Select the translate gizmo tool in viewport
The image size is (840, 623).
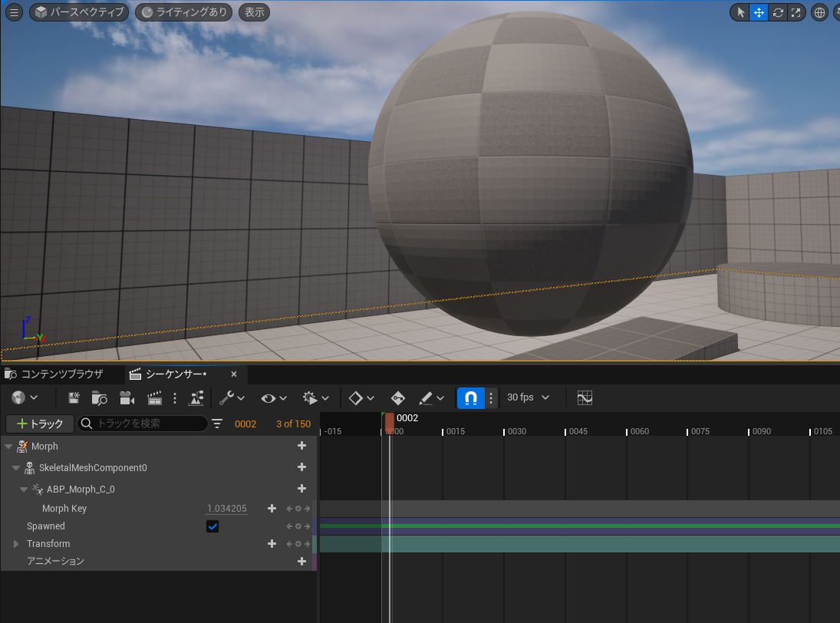759,12
